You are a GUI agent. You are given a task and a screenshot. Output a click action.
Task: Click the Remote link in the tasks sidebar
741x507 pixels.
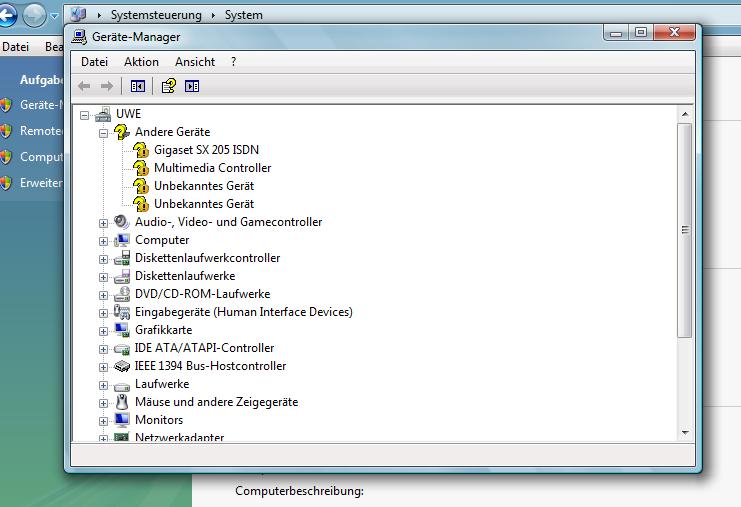click(x=41, y=131)
